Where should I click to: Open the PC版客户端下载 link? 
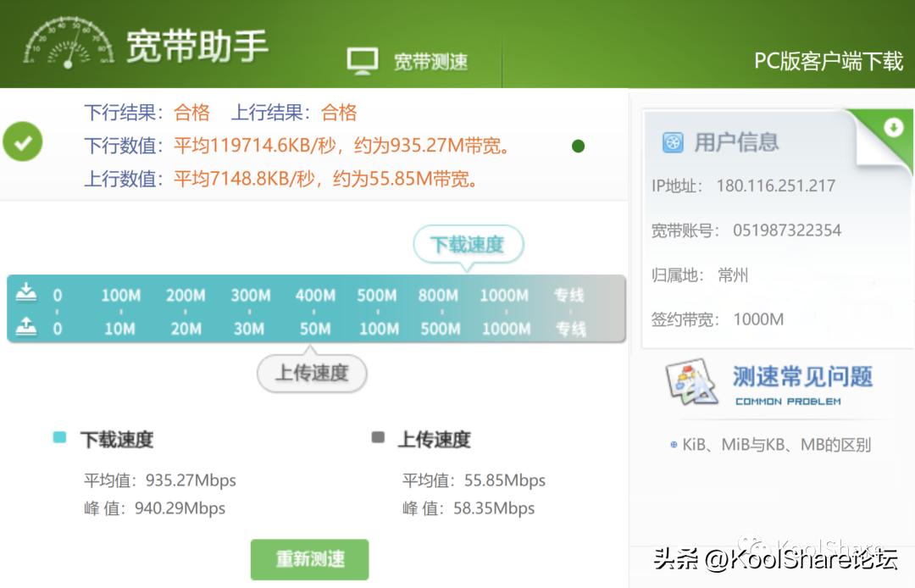(829, 62)
